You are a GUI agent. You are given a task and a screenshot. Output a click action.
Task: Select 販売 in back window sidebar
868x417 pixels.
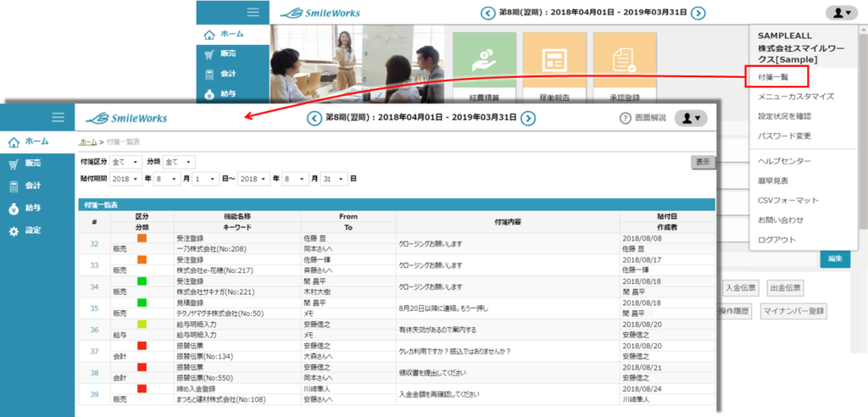pos(233,54)
